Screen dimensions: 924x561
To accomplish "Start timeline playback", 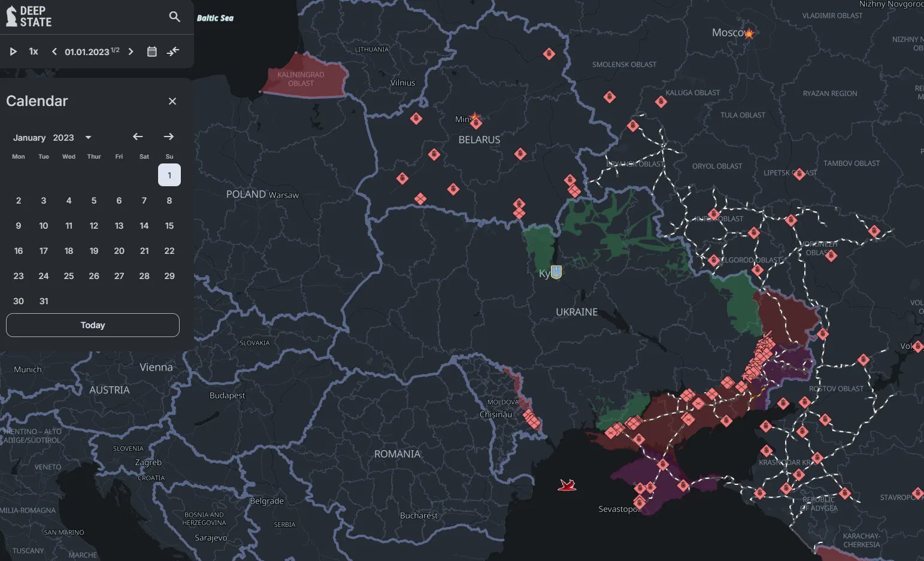I will coord(13,51).
